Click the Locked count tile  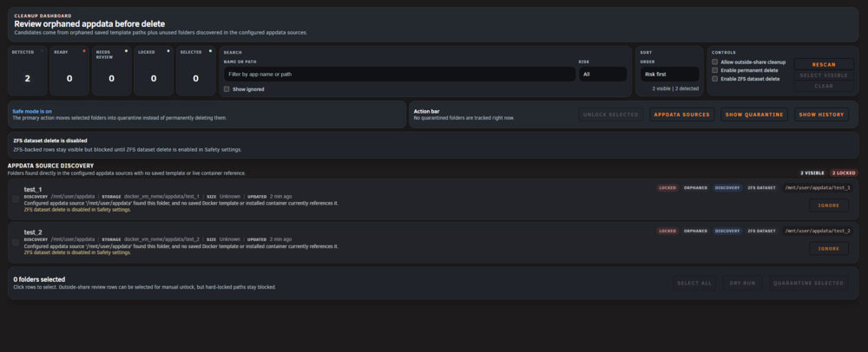(154, 71)
